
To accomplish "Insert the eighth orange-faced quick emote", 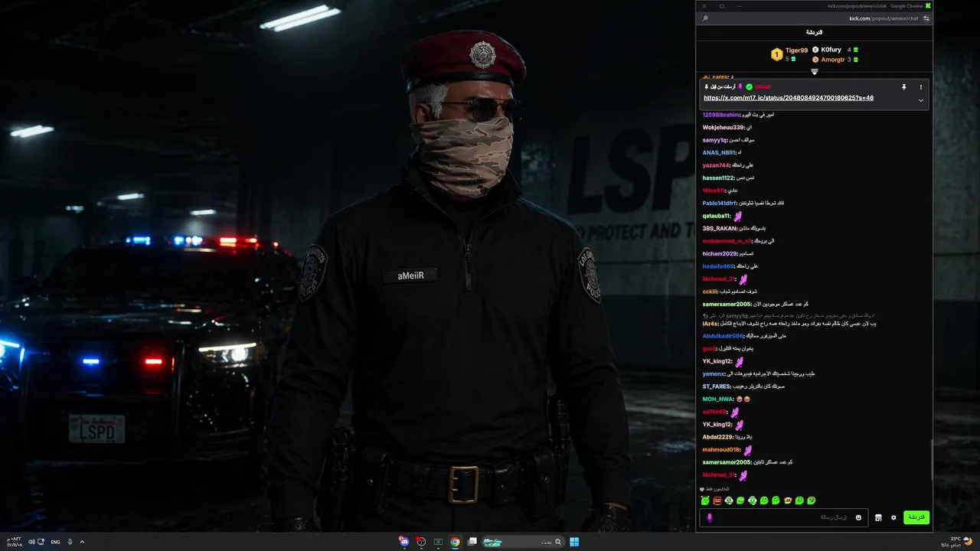I will tap(788, 500).
